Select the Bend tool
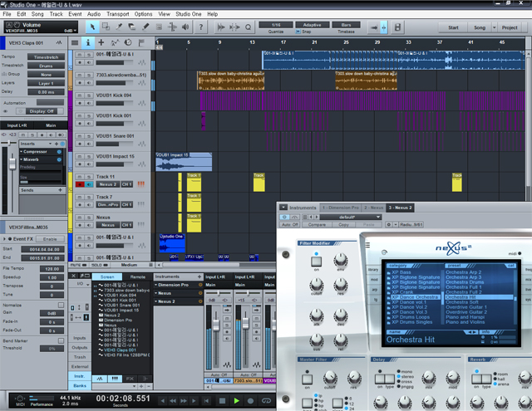Image resolution: width=532 pixels, height=411 pixels. click(x=172, y=27)
